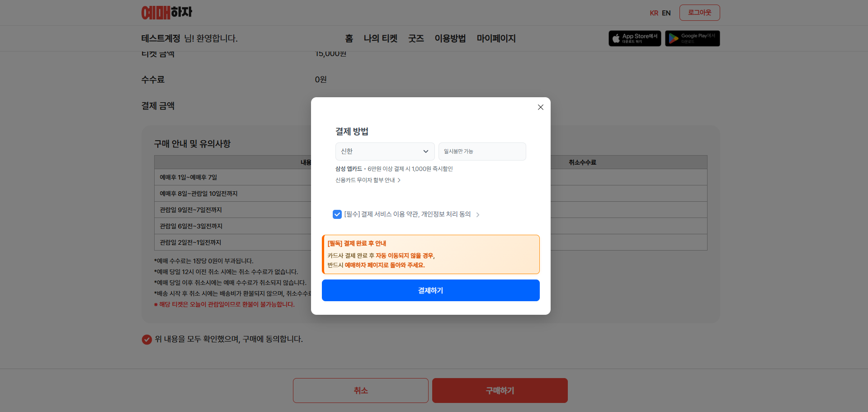Open the 마이페이지 menu
Screen dimensions: 868x412
496,38
